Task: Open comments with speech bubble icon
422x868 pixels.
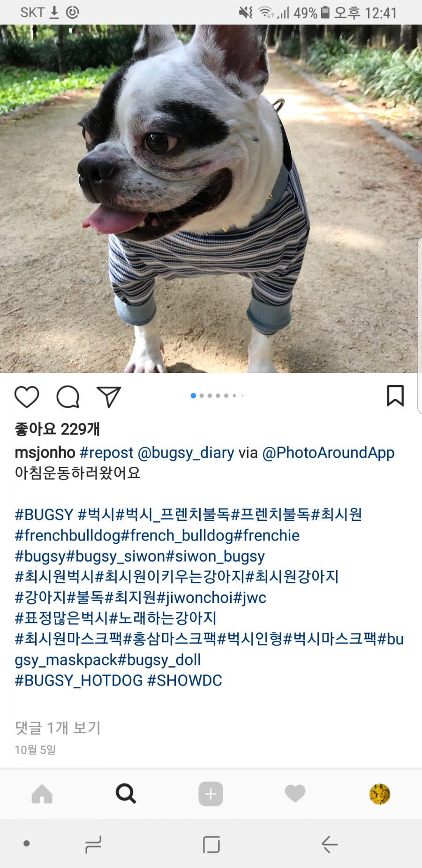Action: tap(68, 397)
